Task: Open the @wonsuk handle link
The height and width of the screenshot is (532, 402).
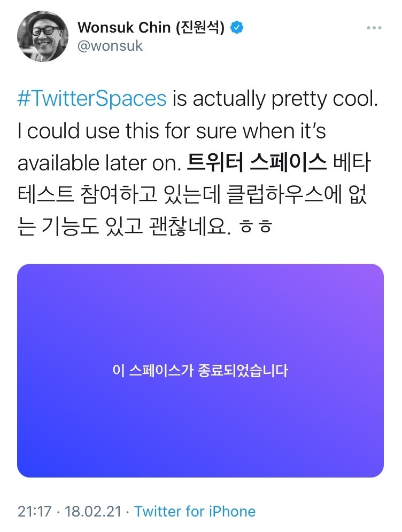Action: [110, 46]
